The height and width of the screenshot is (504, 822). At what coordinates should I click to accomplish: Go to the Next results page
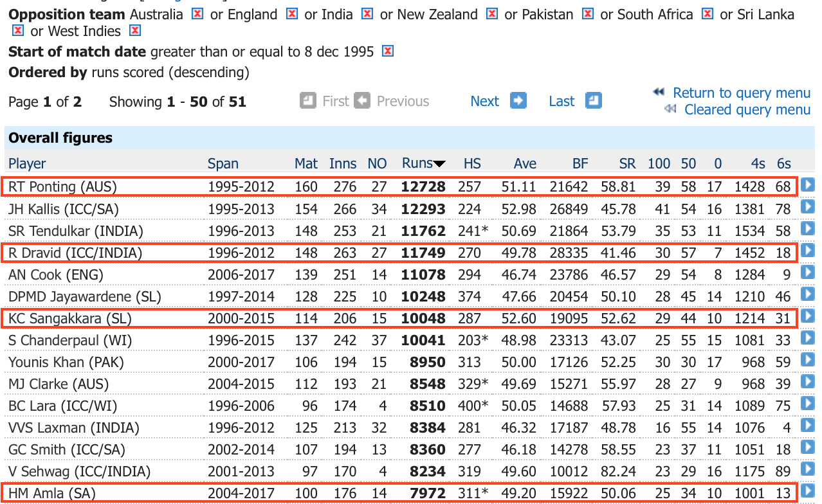click(484, 101)
